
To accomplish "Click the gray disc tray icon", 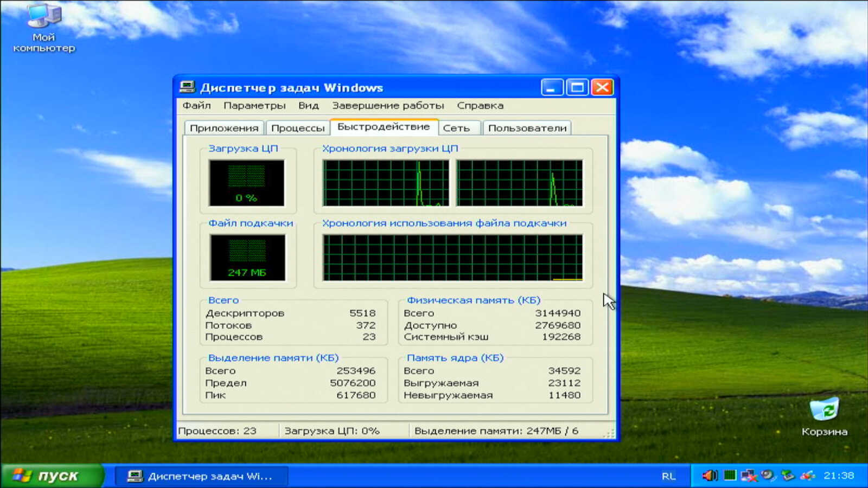I will (768, 476).
